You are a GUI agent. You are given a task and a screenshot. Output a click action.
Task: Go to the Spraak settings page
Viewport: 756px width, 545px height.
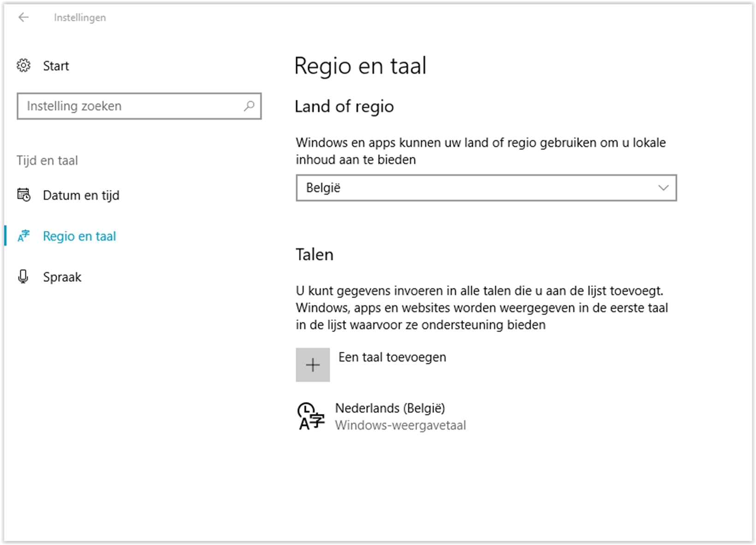pos(62,277)
